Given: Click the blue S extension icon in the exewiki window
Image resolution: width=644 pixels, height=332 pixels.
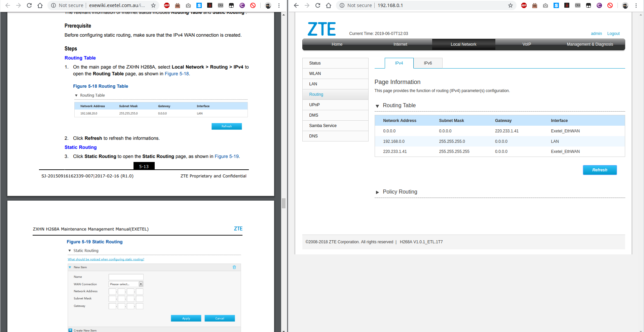Looking at the screenshot, I should coord(199,5).
